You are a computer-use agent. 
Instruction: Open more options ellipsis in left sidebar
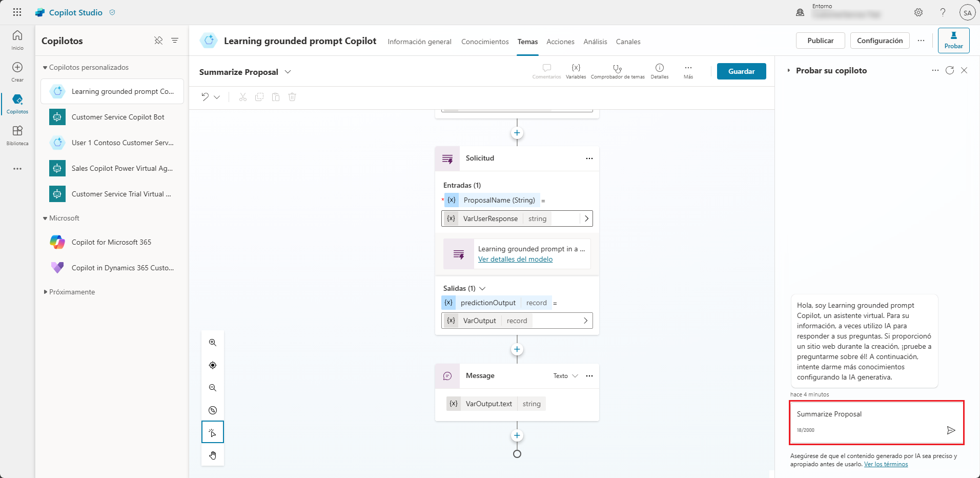pyautogui.click(x=17, y=169)
